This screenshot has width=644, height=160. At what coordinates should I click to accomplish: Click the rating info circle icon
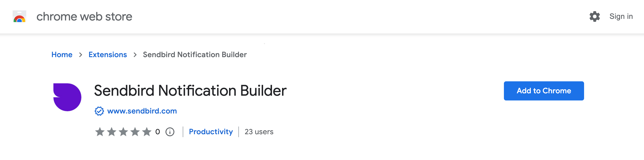pyautogui.click(x=170, y=132)
